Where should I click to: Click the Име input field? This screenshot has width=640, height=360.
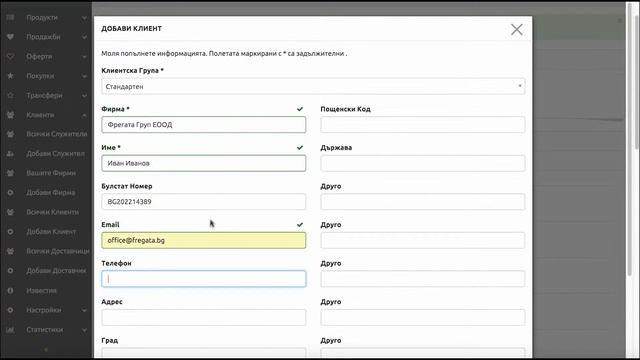(204, 163)
